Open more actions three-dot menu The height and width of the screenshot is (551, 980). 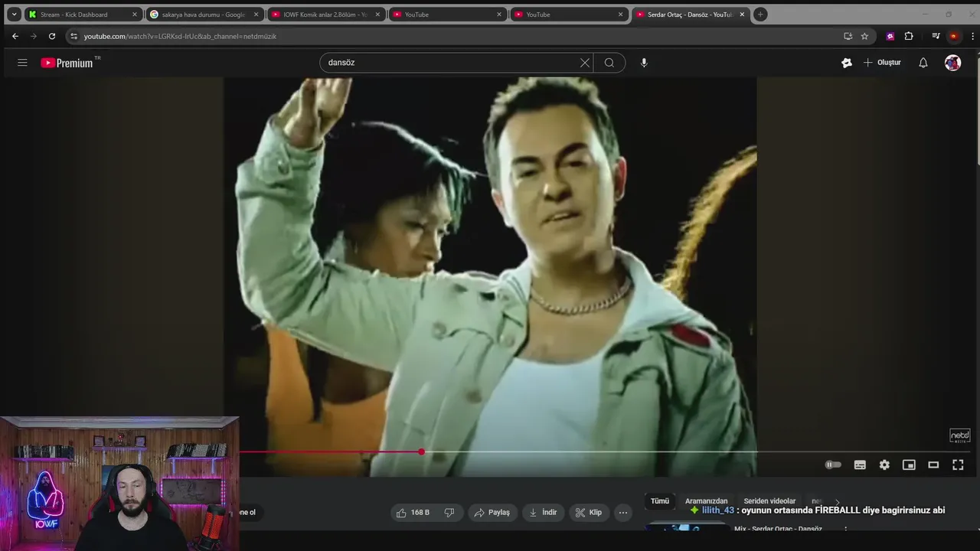623,513
